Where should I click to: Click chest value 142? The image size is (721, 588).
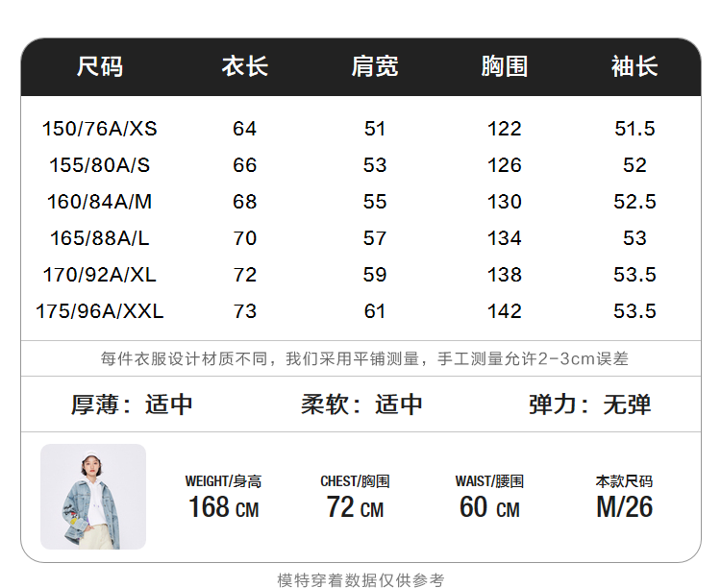(505, 311)
